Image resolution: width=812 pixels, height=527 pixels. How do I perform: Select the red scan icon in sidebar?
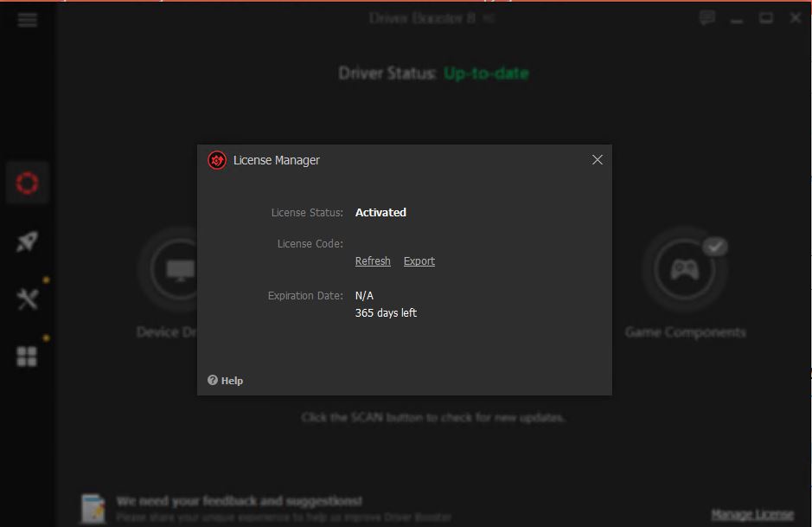[x=27, y=183]
